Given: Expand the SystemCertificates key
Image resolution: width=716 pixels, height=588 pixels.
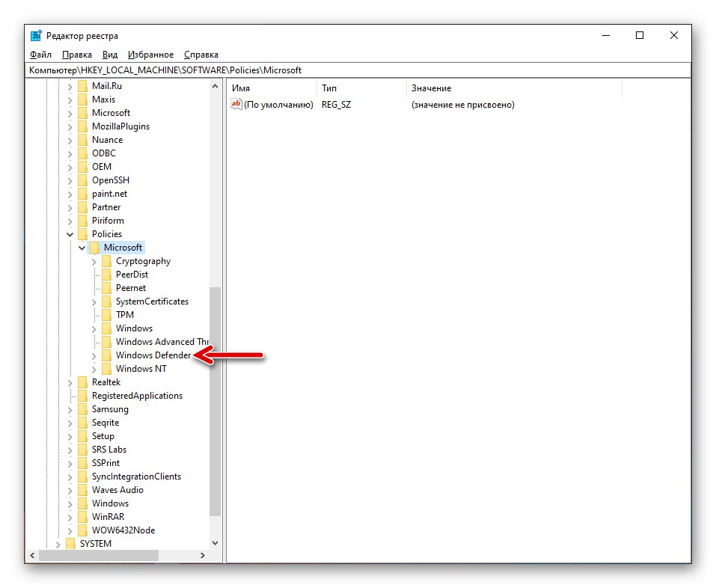Looking at the screenshot, I should tap(94, 301).
